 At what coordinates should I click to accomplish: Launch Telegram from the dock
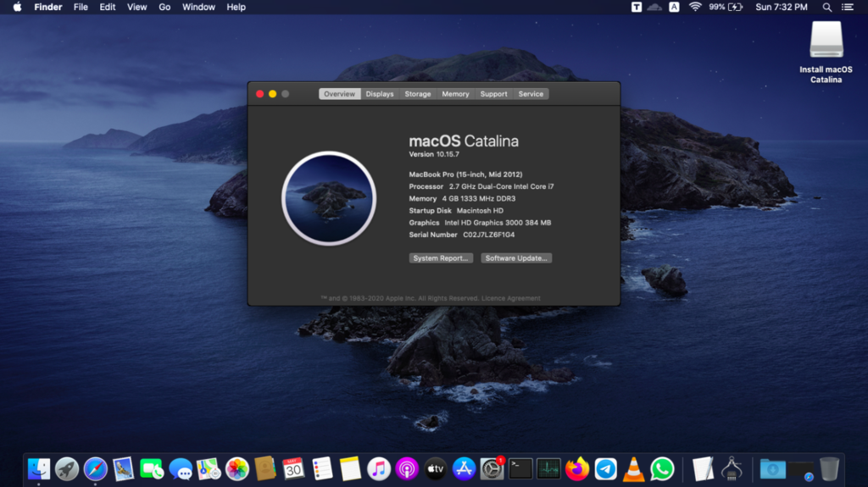point(605,468)
